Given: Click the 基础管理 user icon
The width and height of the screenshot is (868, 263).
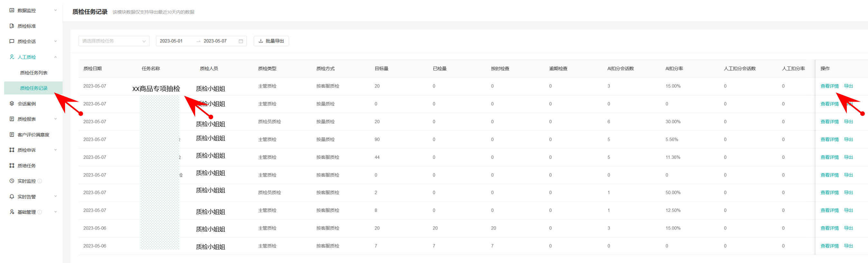Looking at the screenshot, I should tap(12, 212).
